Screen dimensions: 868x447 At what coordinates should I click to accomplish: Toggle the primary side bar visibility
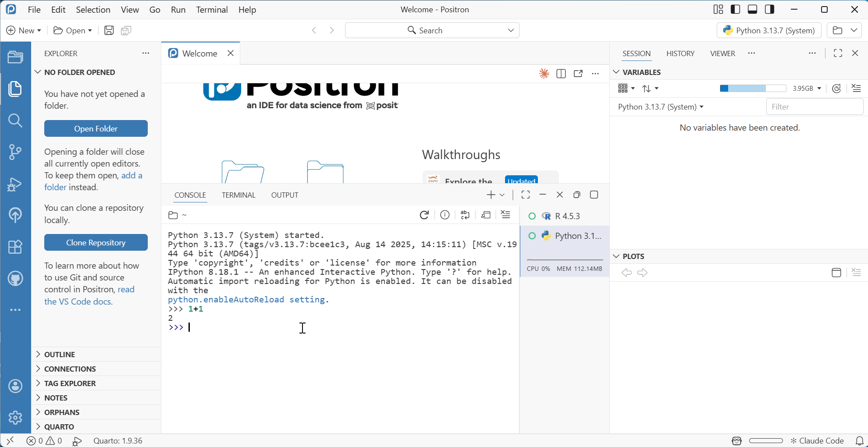(736, 9)
